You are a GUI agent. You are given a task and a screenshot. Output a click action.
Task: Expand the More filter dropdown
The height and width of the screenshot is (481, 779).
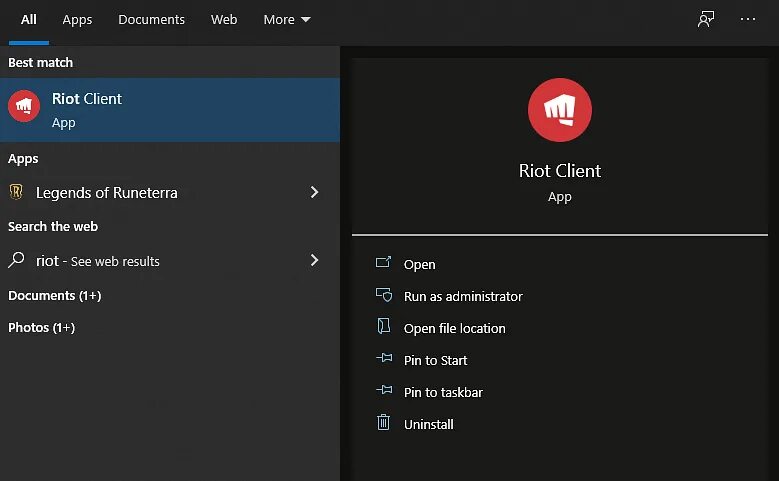click(x=287, y=19)
